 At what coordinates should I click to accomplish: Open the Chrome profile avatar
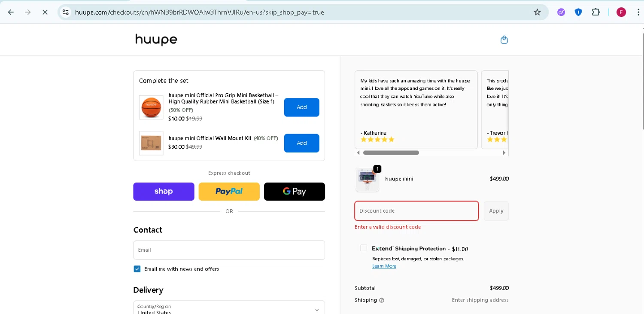(x=621, y=12)
